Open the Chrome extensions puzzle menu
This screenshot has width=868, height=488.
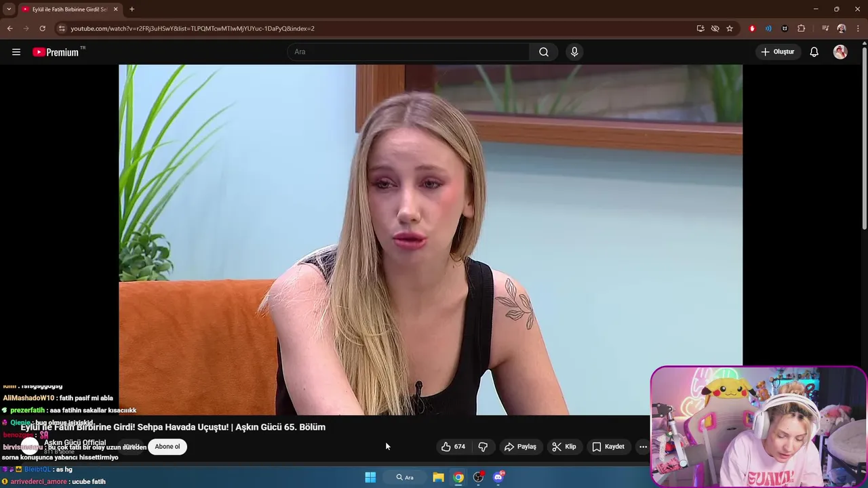[x=802, y=28]
